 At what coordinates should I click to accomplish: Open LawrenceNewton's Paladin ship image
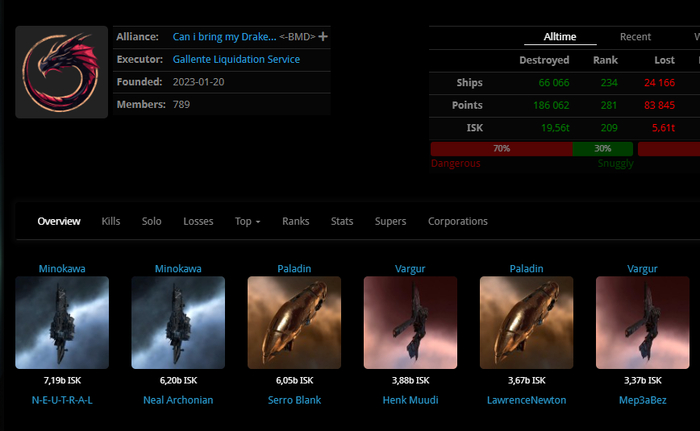tap(526, 323)
